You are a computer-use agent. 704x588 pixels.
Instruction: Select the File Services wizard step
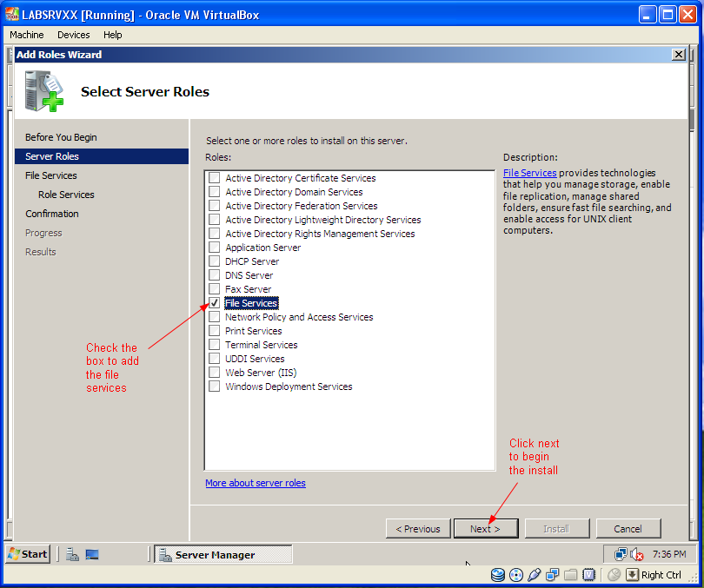51,175
